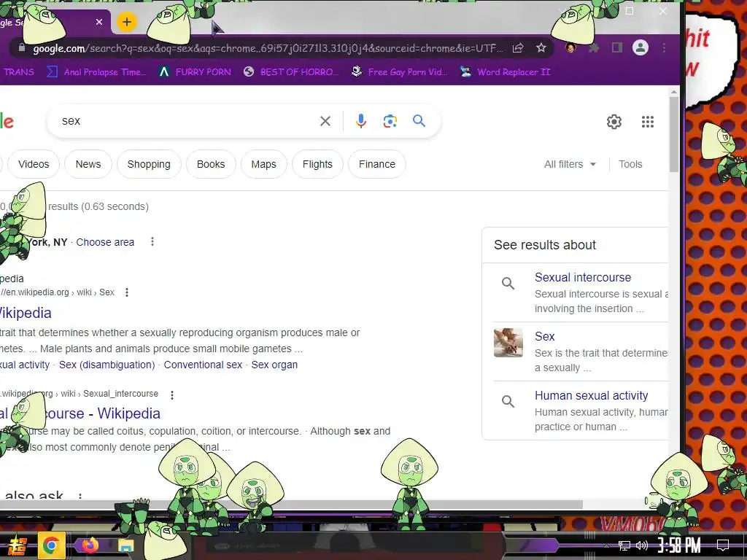
Task: Open Google quick settings gear
Action: [614, 122]
